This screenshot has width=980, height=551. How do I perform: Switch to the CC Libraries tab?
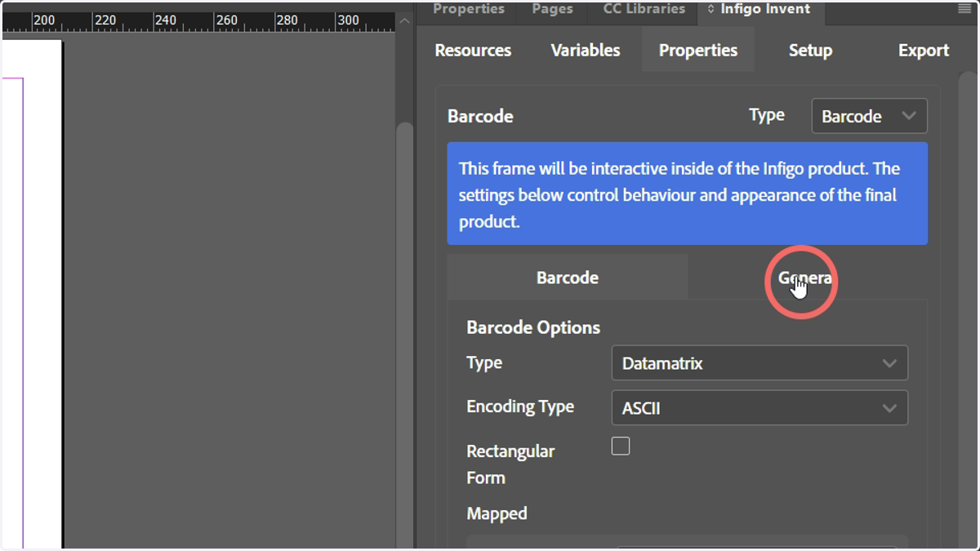pos(644,10)
